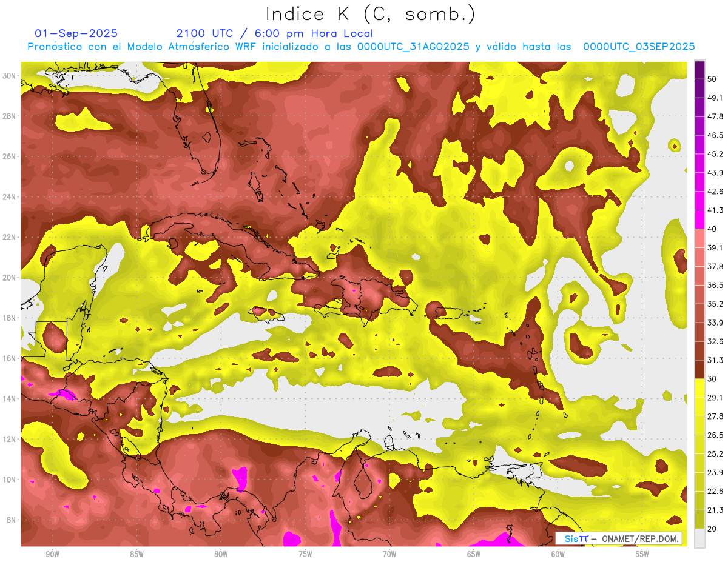Click the bright magenta colorbar segment between 40 and 41.3
The width and height of the screenshot is (728, 562).
[x=699, y=219]
